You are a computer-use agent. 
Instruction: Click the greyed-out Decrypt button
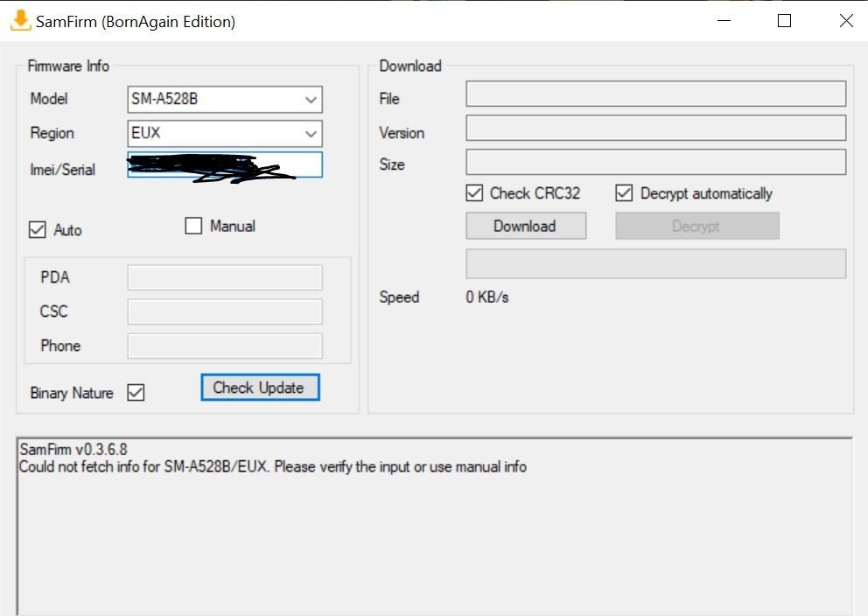697,226
